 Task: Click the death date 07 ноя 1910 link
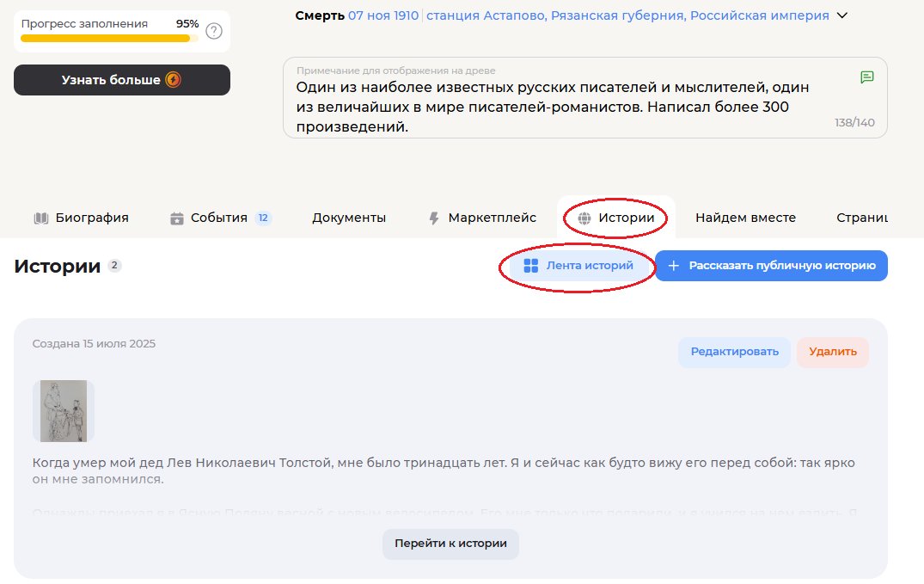click(x=383, y=15)
